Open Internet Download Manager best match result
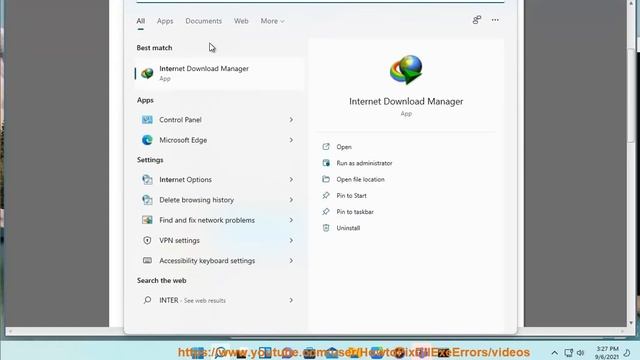The width and height of the screenshot is (640, 360). coord(219,73)
